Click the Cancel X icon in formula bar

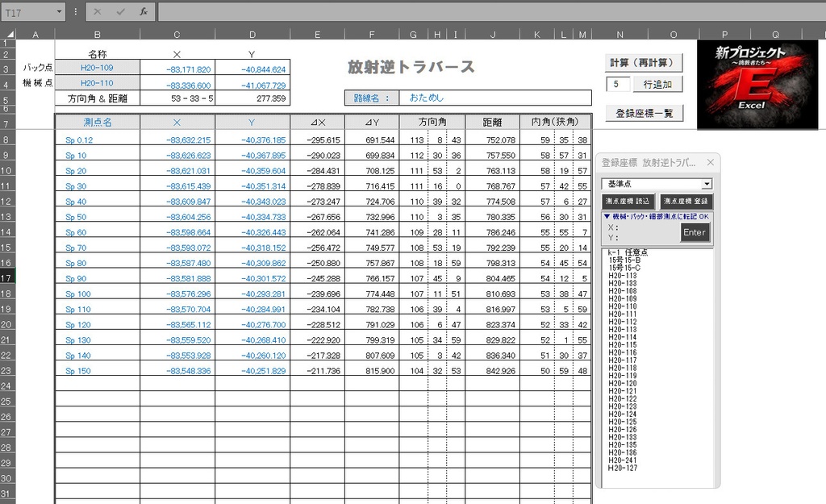96,10
